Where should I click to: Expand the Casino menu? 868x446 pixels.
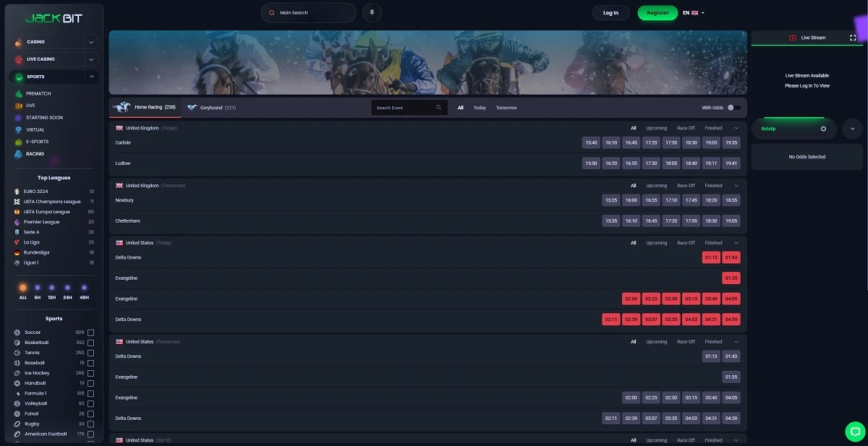(91, 42)
